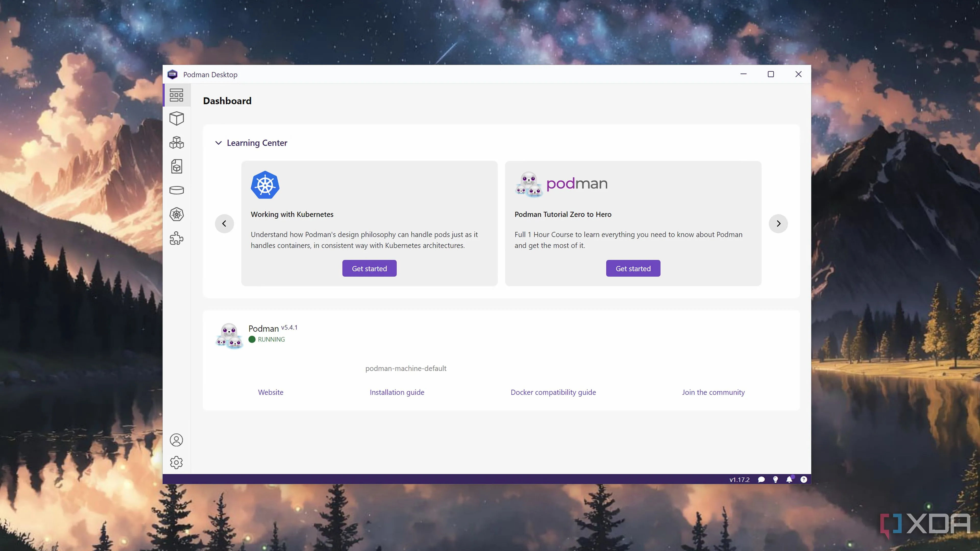The image size is (980, 551).
Task: Open the Docker compatibility guide link
Action: pos(553,392)
